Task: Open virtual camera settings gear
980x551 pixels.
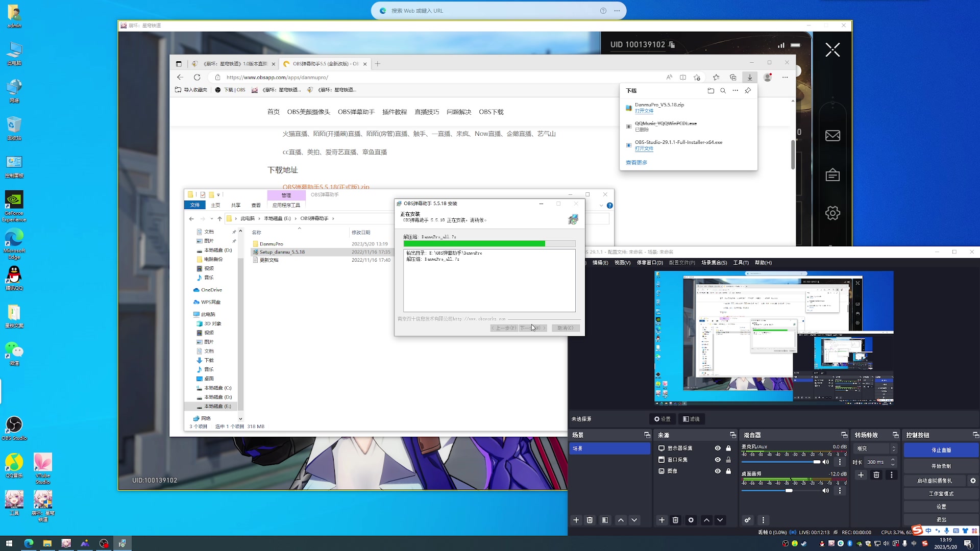Action: coord(973,481)
